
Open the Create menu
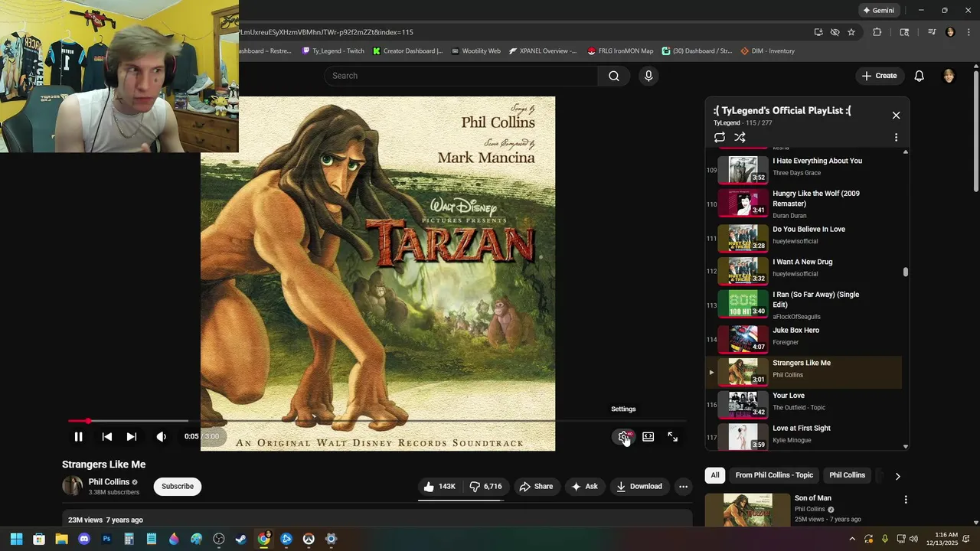coord(879,76)
